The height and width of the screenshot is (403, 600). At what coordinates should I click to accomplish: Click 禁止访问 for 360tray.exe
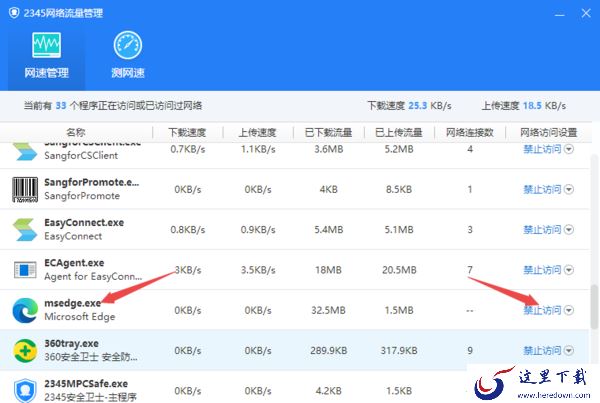click(542, 350)
